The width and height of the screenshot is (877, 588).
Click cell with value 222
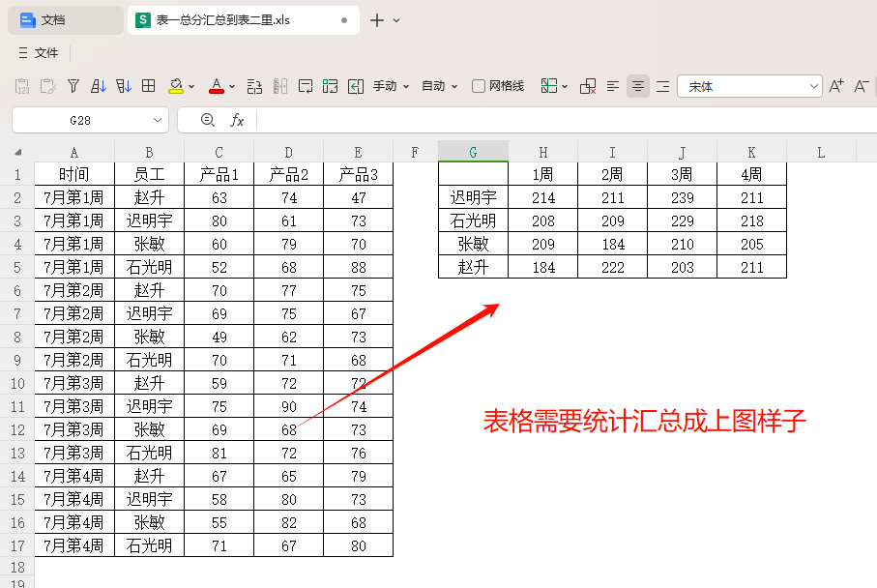612,268
